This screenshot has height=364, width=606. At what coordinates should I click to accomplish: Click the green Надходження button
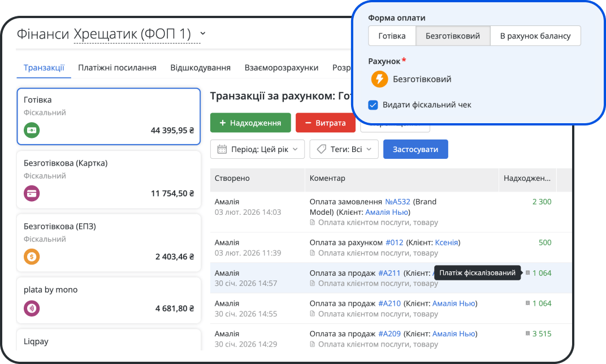coord(250,123)
